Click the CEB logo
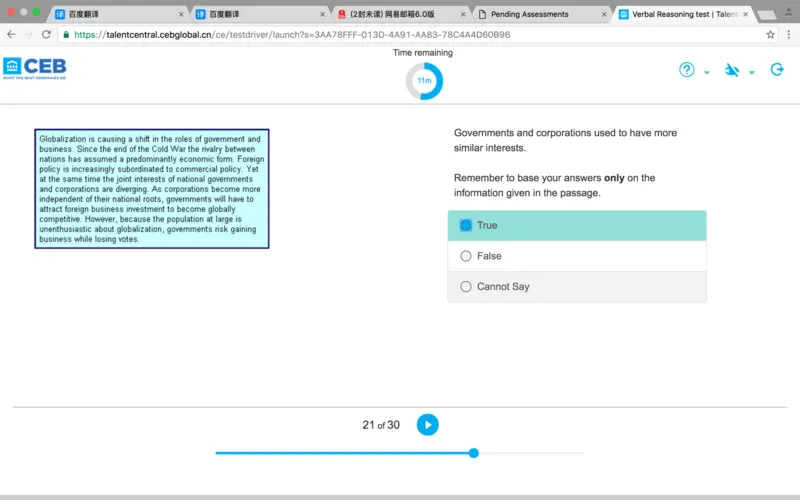Screen dimensions: 800x500 35,69
